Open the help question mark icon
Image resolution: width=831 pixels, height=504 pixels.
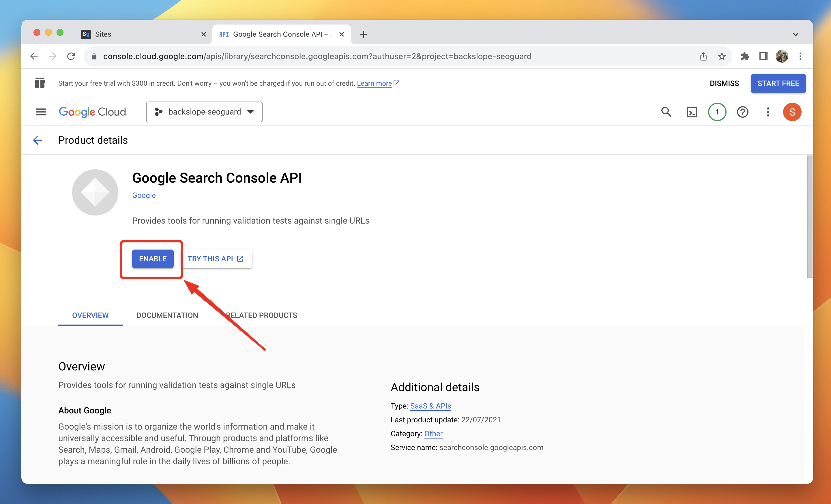743,112
